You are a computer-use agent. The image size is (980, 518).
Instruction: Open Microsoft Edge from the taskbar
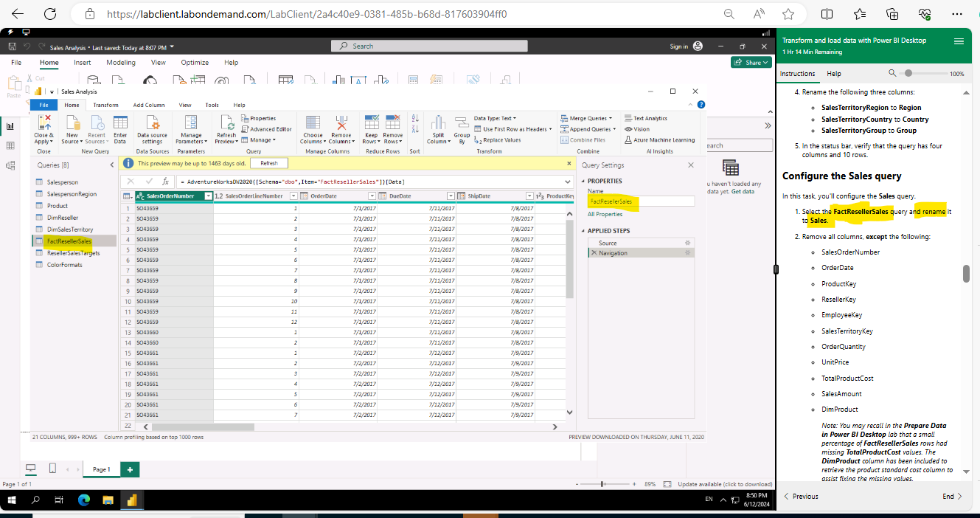[x=84, y=500]
